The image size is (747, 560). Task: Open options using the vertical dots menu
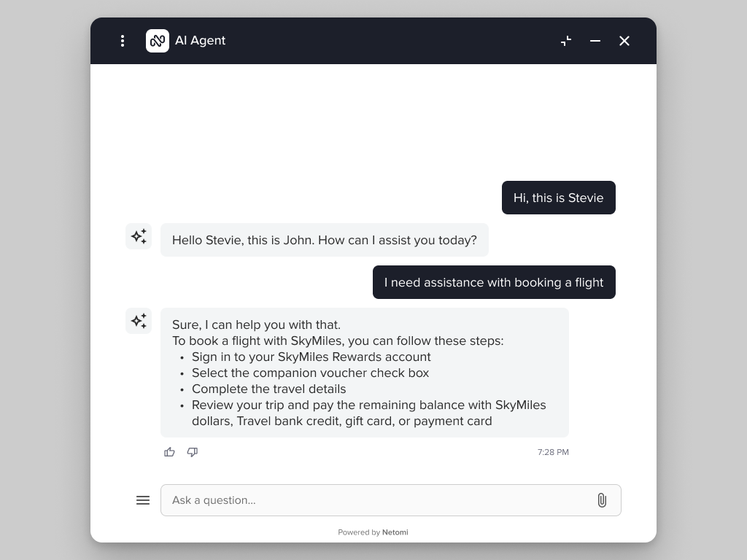[123, 41]
